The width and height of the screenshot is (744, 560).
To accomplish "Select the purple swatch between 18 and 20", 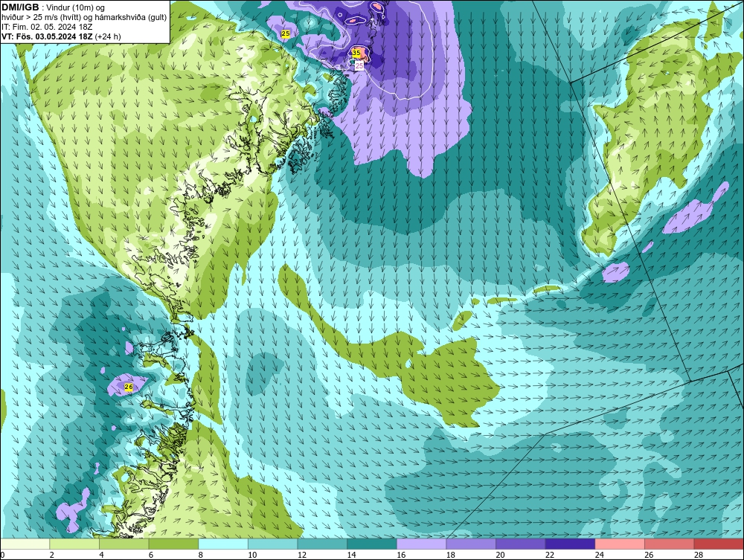I will click(471, 544).
